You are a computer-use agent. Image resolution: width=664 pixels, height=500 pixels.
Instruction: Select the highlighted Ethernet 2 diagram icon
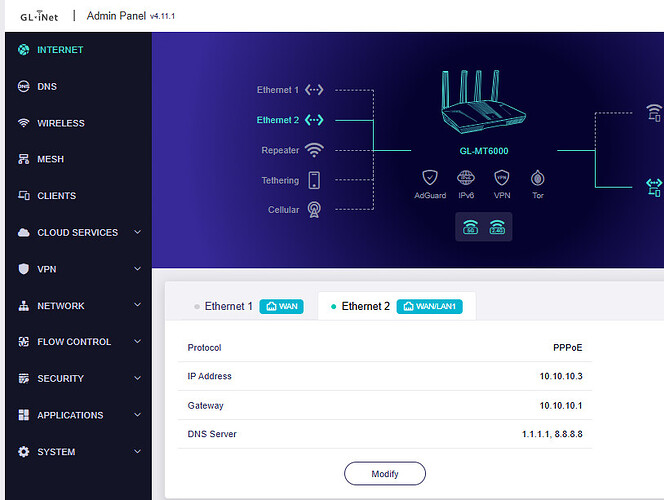tap(314, 120)
